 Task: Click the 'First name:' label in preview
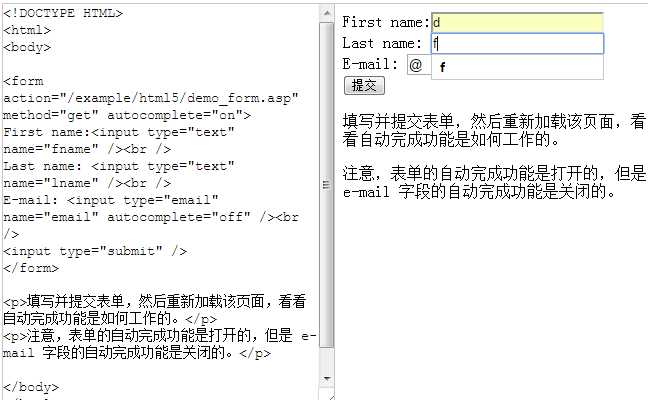[386, 22]
